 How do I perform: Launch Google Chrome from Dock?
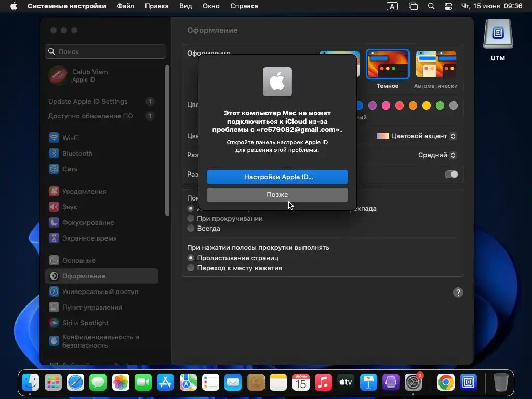[445, 382]
